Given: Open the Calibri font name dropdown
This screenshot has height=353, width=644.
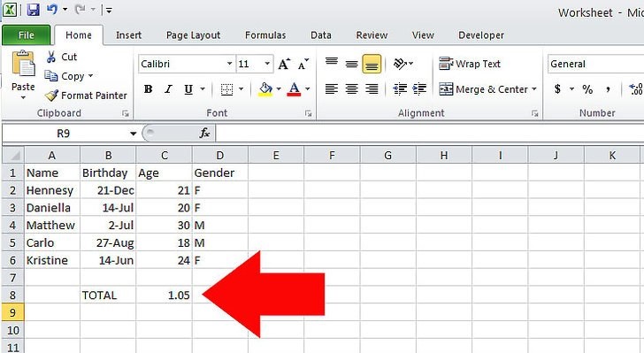Looking at the screenshot, I should point(229,64).
